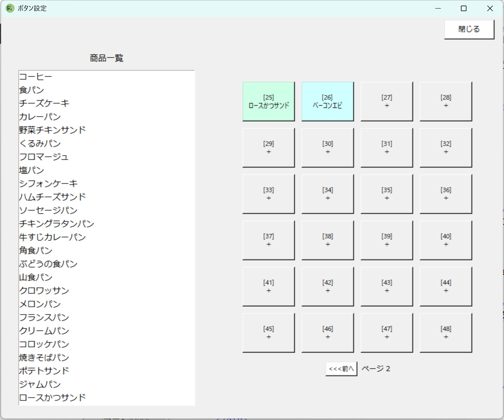Select the [26] ベーコンエピ assigned button
This screenshot has width=504, height=420.
pyautogui.click(x=327, y=101)
